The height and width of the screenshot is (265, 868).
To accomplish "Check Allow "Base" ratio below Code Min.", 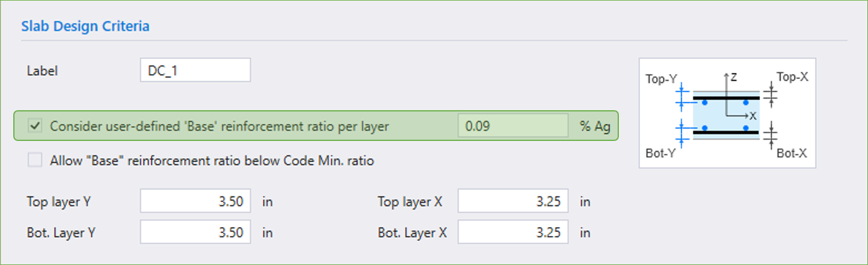I will tap(36, 161).
